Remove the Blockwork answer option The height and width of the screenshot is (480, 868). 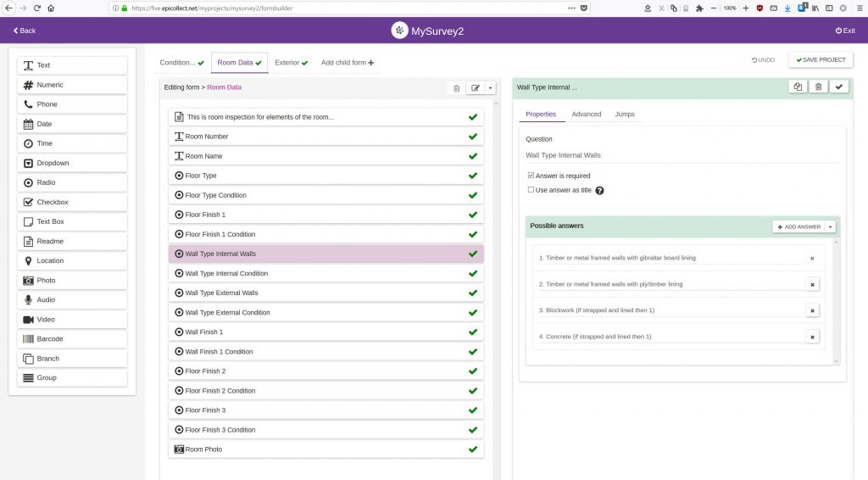(x=812, y=310)
